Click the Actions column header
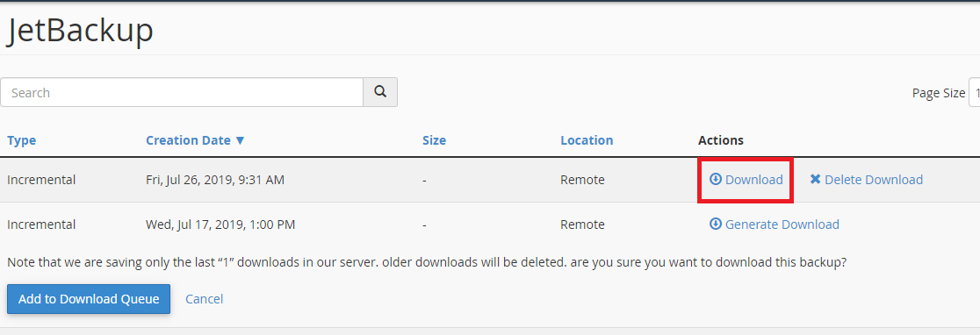Image resolution: width=980 pixels, height=335 pixels. point(721,140)
